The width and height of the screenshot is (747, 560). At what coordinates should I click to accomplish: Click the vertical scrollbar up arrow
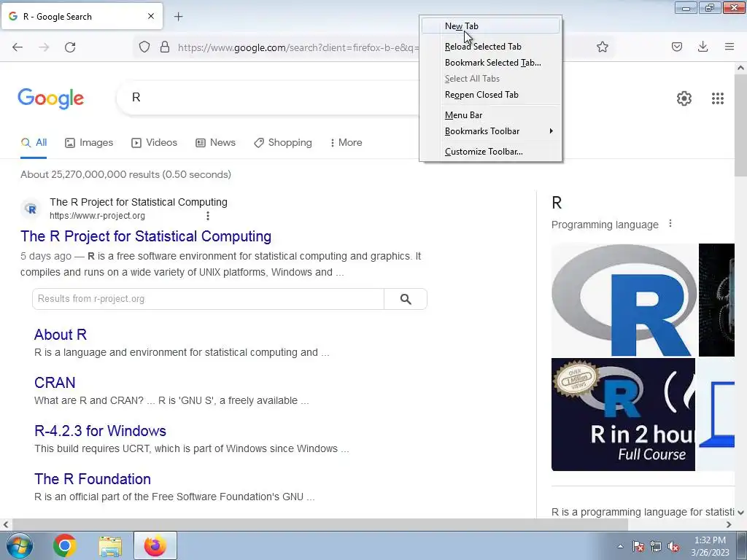[740, 68]
